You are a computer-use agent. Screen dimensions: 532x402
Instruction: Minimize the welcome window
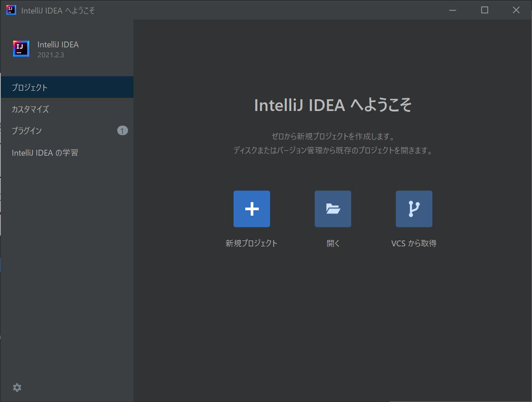(x=453, y=10)
